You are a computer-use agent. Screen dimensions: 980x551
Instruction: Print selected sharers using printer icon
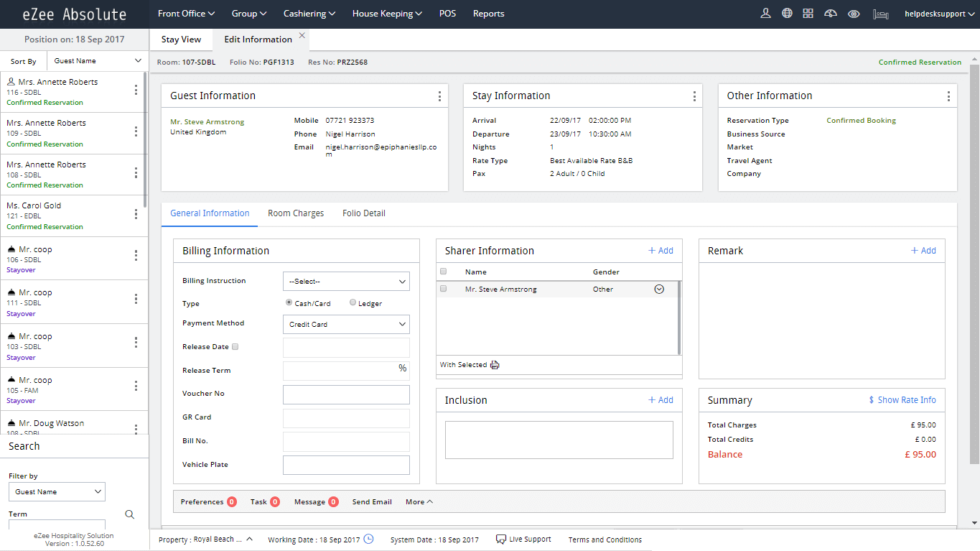pyautogui.click(x=495, y=365)
